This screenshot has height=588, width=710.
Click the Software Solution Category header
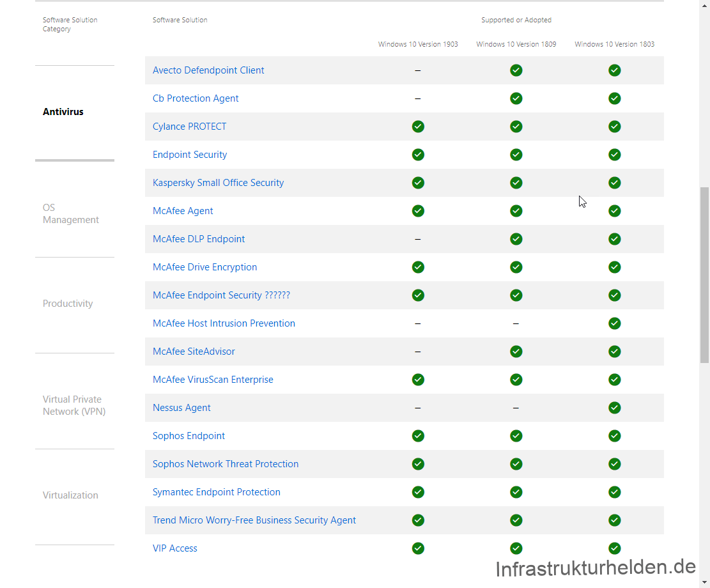[x=70, y=24]
